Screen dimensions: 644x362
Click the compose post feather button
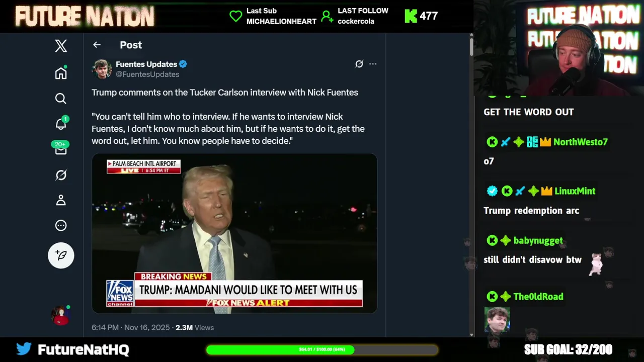(61, 255)
